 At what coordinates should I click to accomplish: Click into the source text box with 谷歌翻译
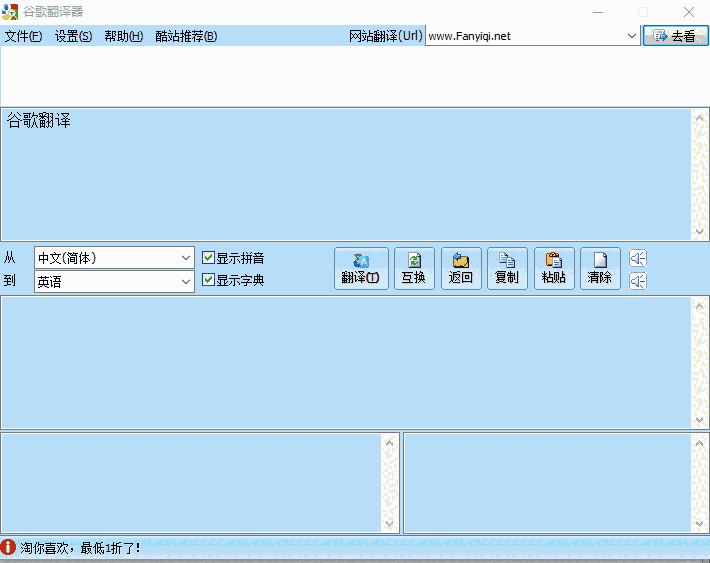tap(346, 174)
